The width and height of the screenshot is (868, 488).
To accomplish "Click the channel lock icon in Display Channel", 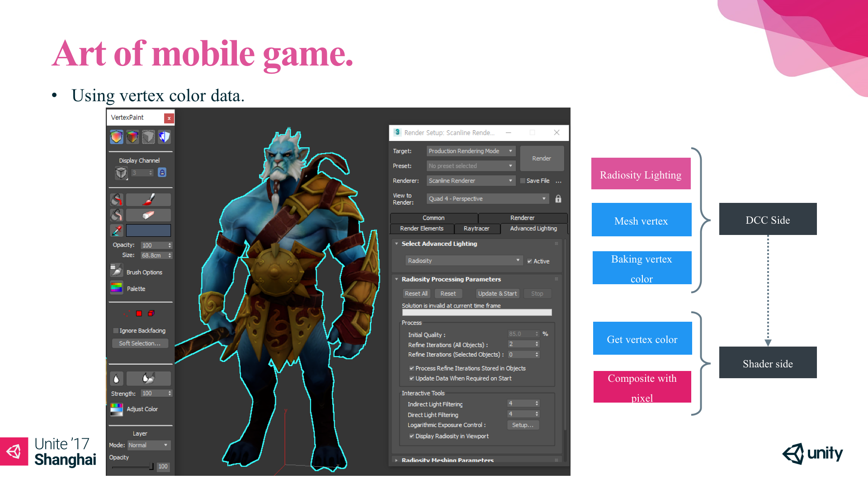I will coord(162,173).
